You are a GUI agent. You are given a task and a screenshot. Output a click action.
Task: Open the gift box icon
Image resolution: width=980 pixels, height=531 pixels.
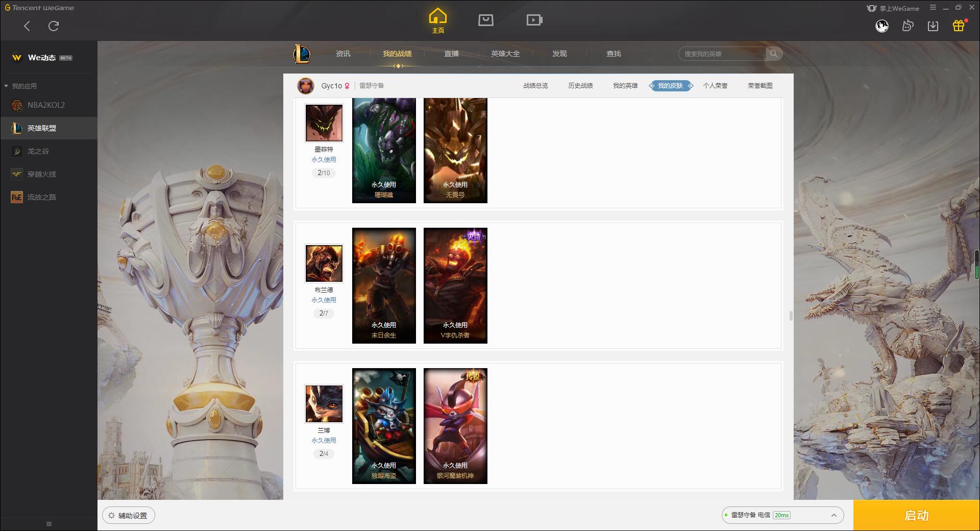click(959, 26)
